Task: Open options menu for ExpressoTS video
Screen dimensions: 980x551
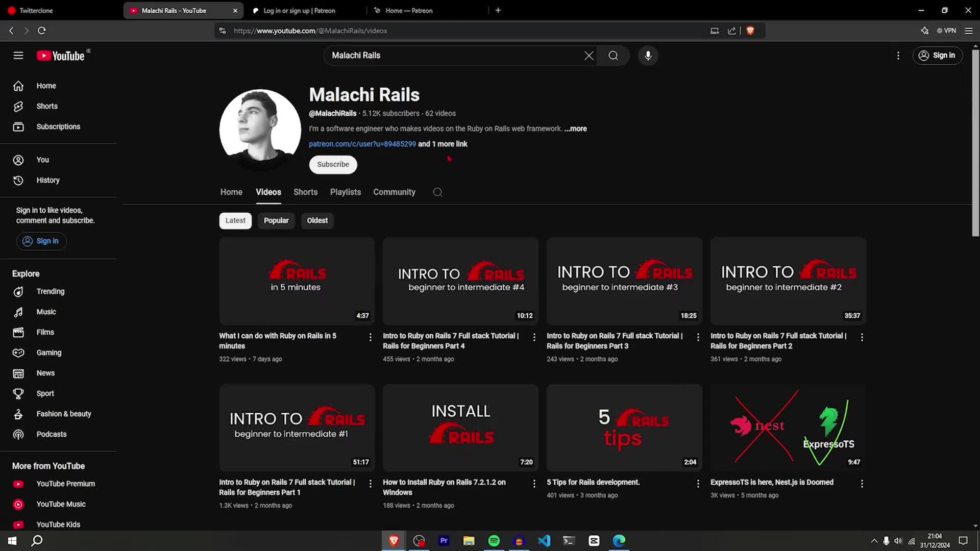Action: 862,484
